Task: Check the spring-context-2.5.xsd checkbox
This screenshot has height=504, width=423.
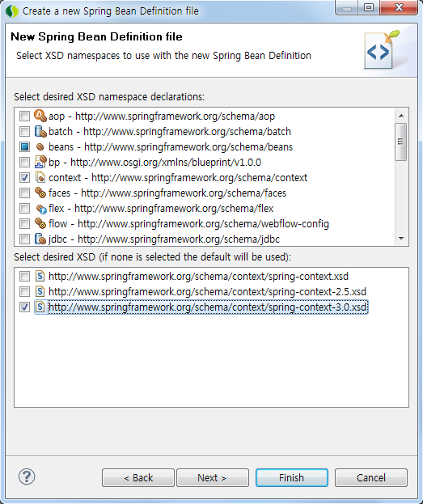Action: (24, 291)
